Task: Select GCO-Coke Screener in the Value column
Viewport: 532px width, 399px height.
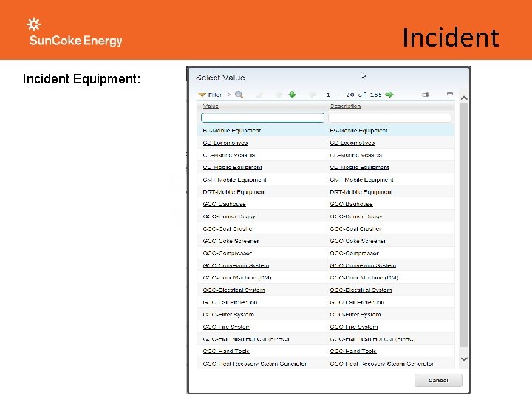Action: [231, 241]
